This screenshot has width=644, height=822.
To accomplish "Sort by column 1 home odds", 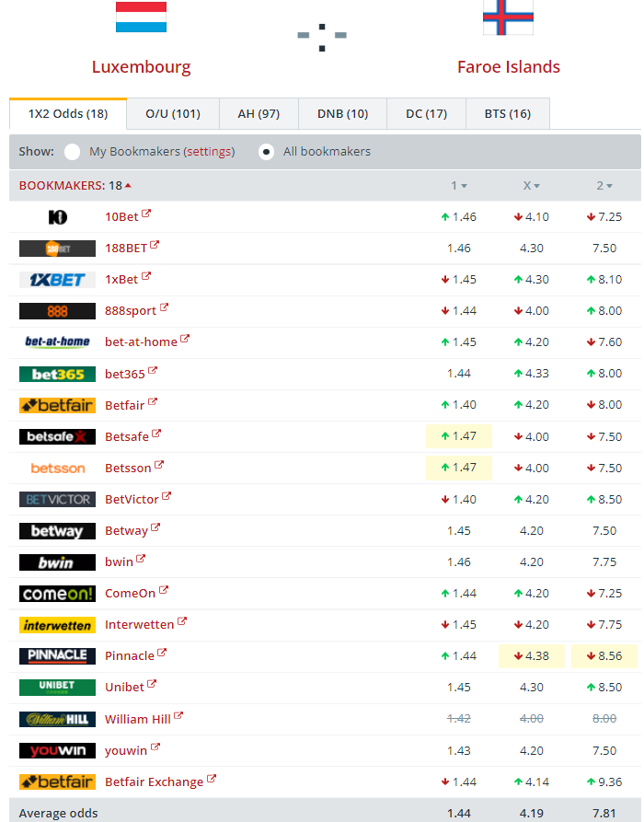I will (458, 186).
